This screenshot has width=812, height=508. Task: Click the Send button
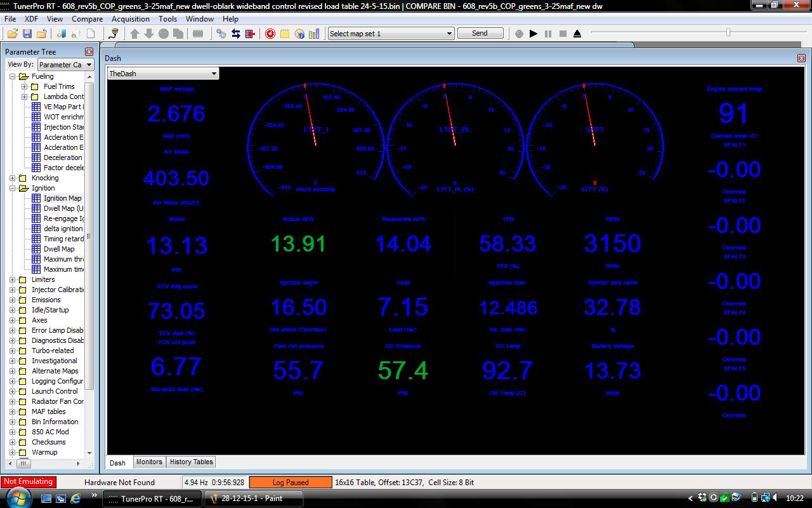[x=480, y=33]
